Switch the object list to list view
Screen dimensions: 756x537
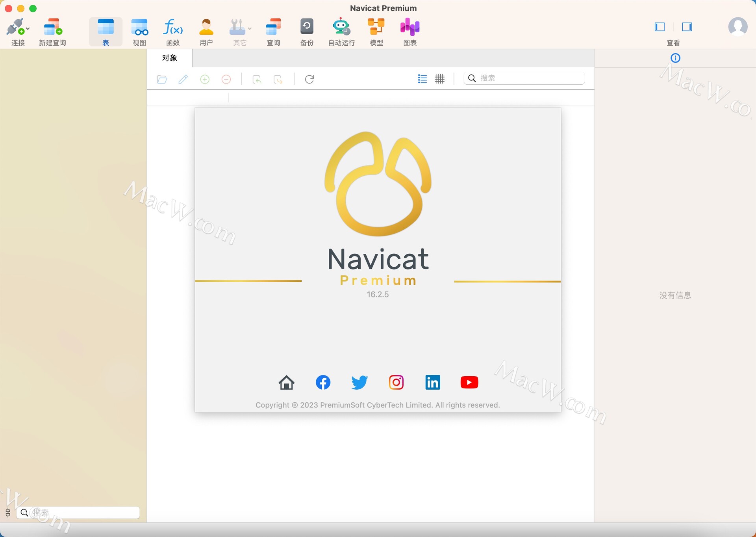422,79
